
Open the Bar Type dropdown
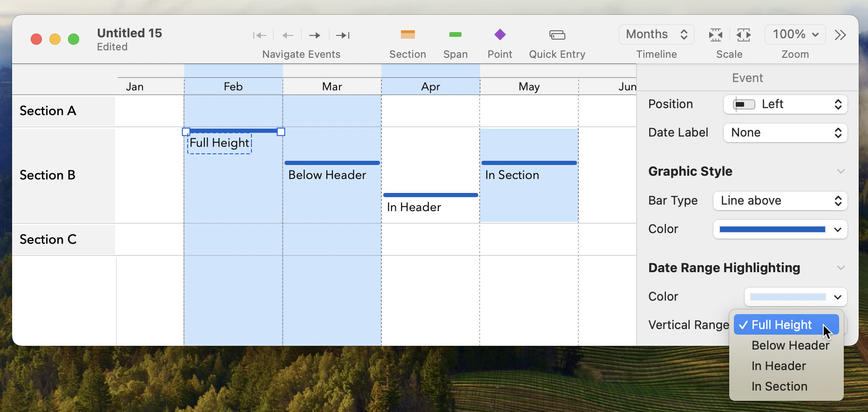[780, 201]
